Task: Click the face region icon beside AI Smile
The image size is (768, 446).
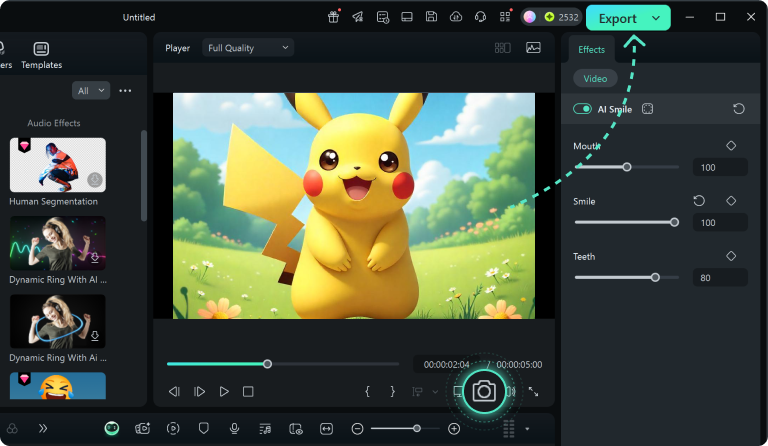Action: point(648,109)
